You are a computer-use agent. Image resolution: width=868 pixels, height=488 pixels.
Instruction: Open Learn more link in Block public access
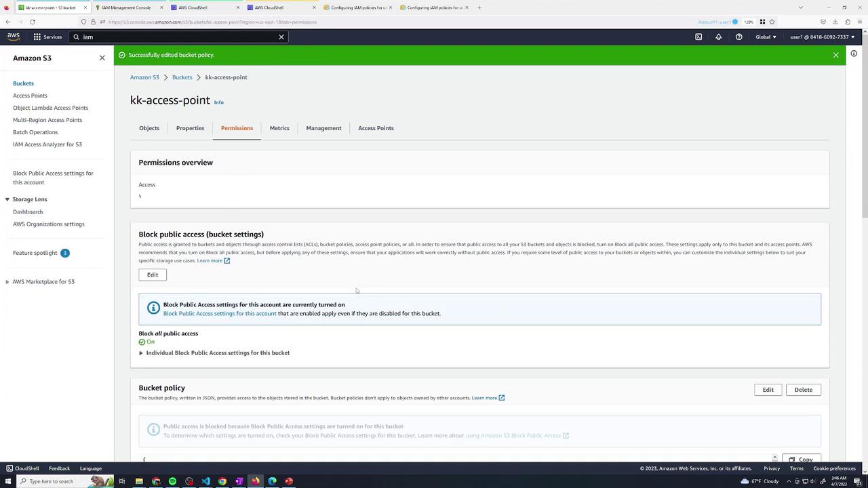pos(214,260)
